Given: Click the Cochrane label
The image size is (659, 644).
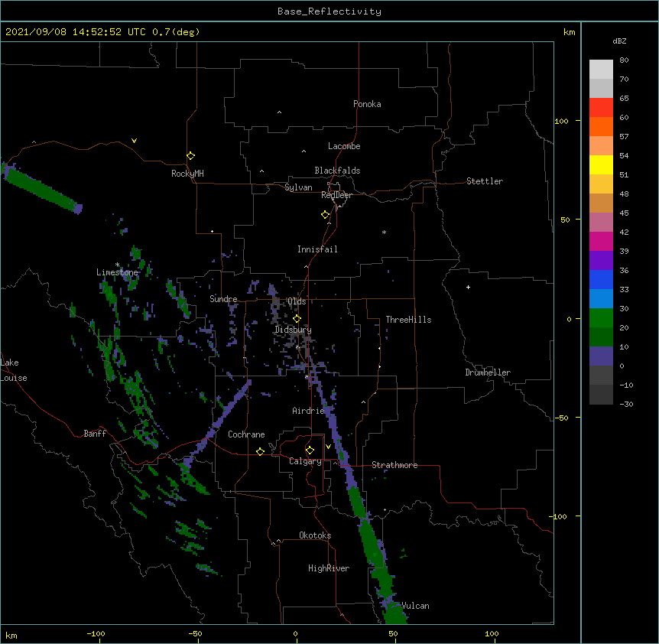Looking at the screenshot, I should (x=246, y=434).
